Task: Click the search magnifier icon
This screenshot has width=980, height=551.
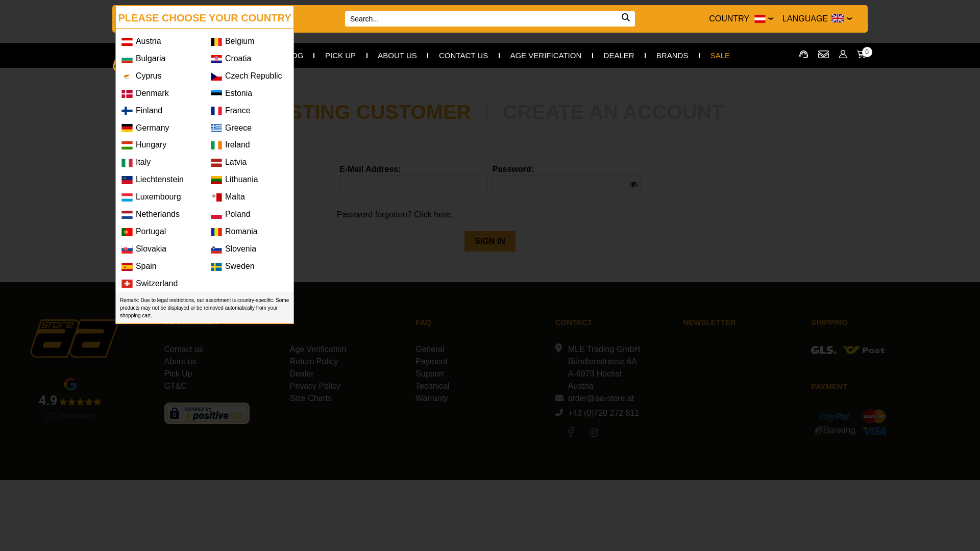Action: click(x=625, y=18)
